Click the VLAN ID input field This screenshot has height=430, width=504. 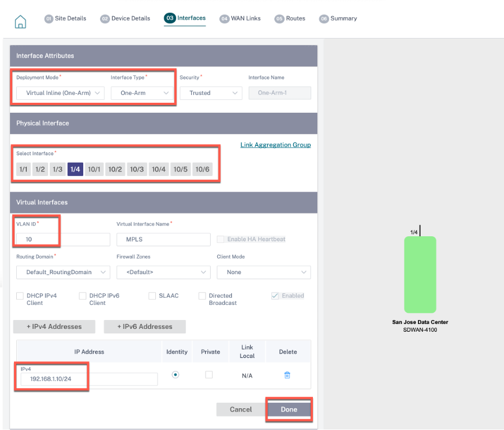coord(63,240)
